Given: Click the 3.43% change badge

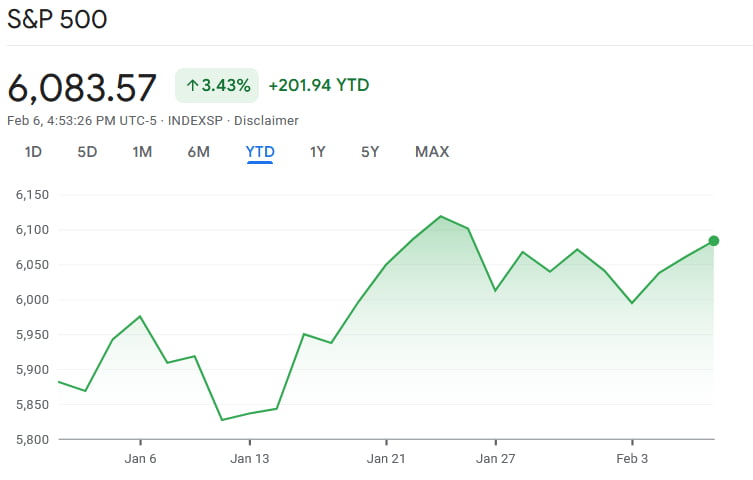Looking at the screenshot, I should pyautogui.click(x=217, y=85).
